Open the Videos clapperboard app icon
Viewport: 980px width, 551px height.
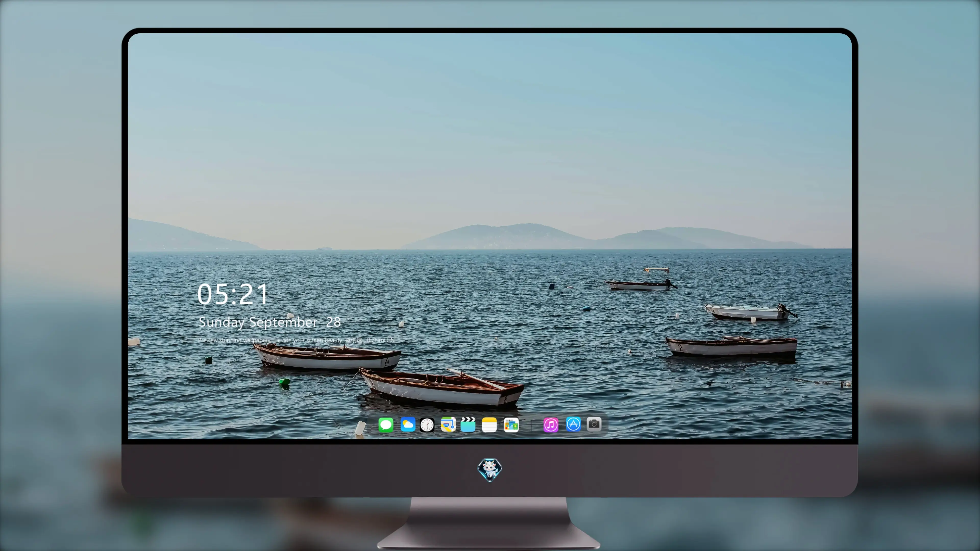click(468, 424)
